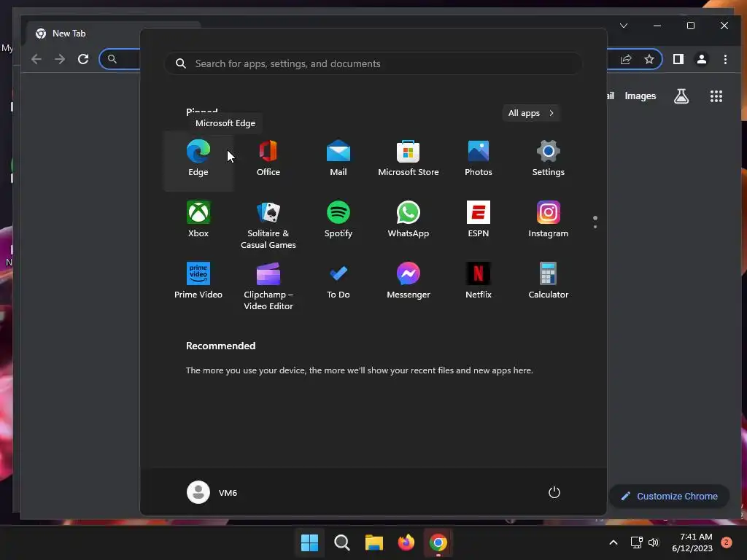
Task: Go to next page of pinned apps
Action: click(595, 227)
